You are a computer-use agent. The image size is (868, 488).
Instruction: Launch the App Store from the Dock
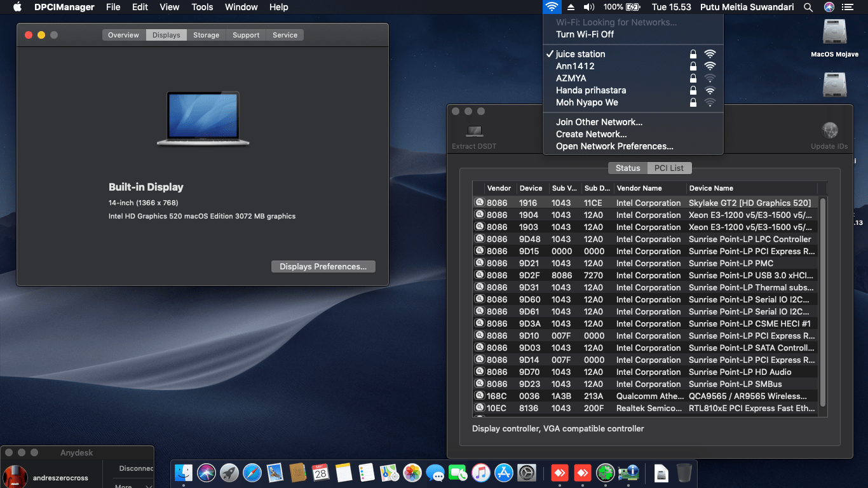click(x=503, y=473)
